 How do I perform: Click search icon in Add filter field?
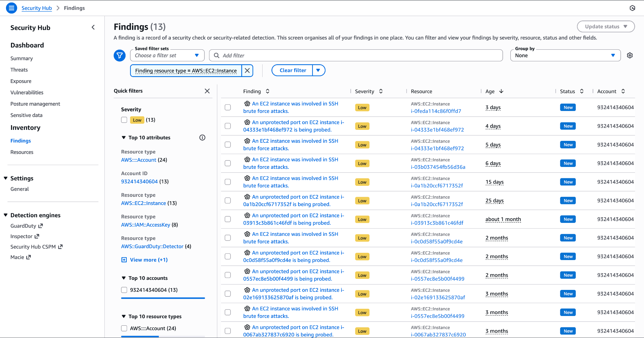point(217,55)
